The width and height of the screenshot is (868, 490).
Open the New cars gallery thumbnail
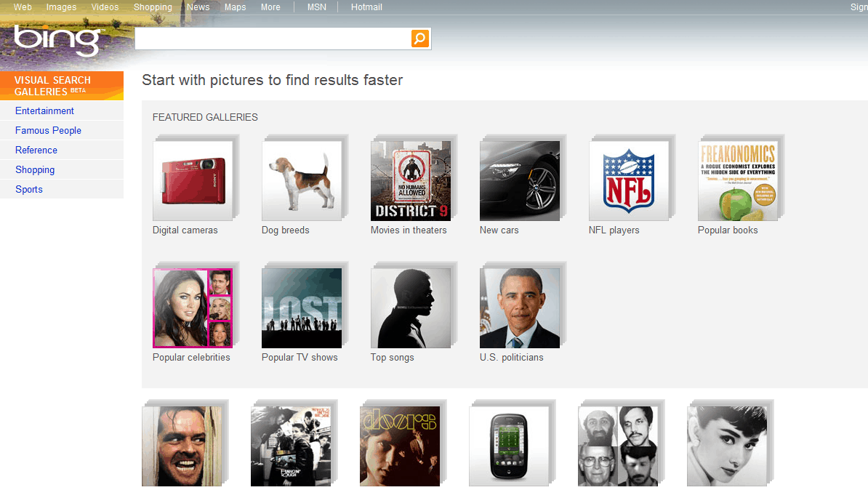tap(520, 180)
